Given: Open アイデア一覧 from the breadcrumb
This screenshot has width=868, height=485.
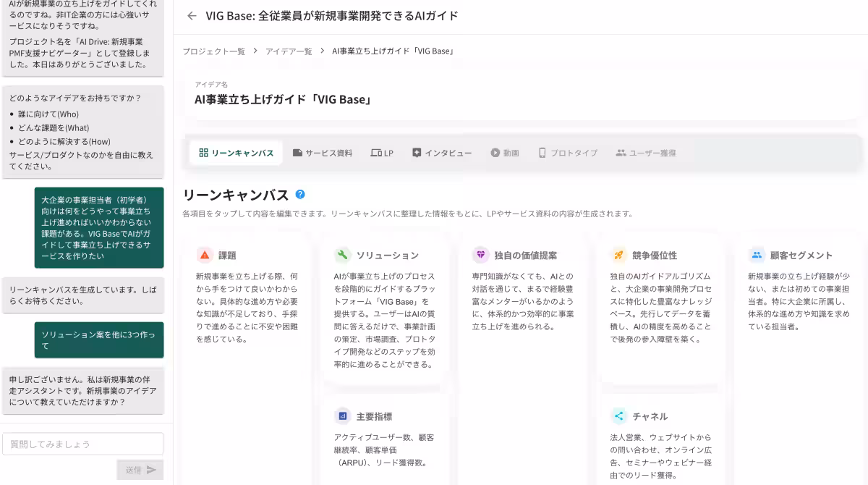Looking at the screenshot, I should 289,51.
